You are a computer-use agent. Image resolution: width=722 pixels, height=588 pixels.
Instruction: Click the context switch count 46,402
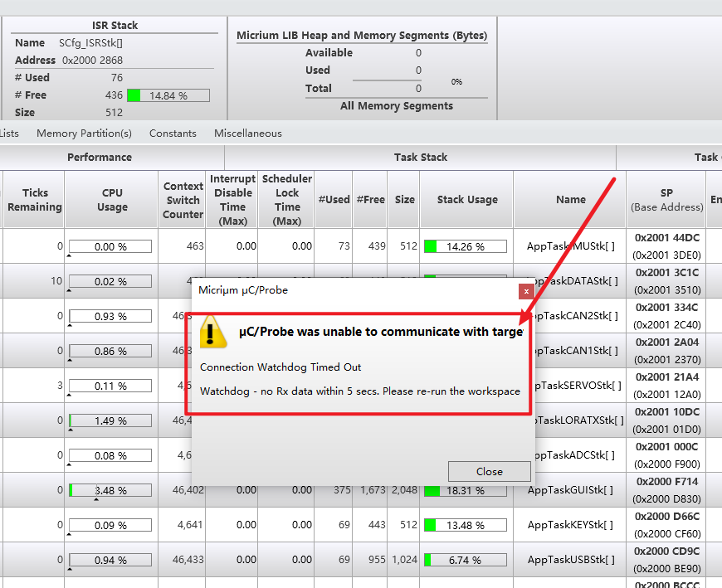(188, 490)
